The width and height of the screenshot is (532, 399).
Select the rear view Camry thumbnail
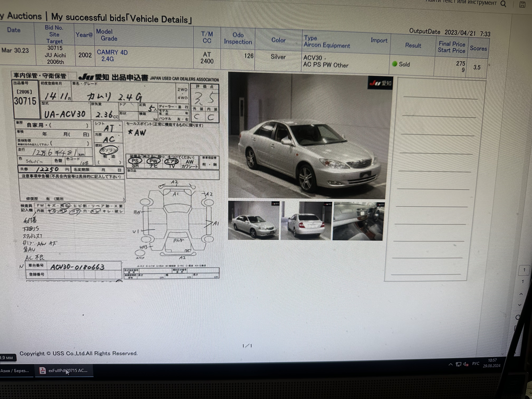coord(306,221)
